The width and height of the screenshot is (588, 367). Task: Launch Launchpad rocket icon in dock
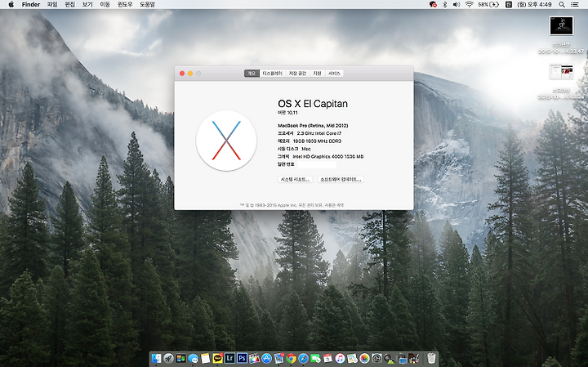click(168, 358)
